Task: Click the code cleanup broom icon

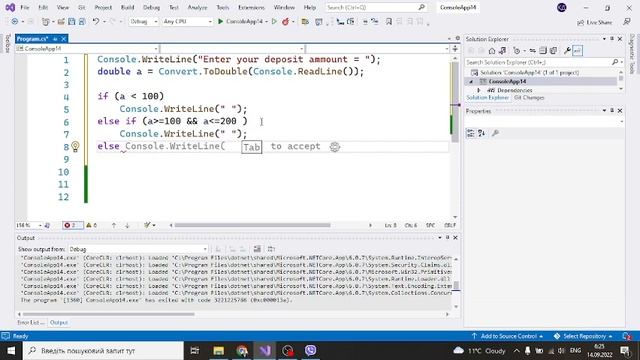Action: pos(147,225)
